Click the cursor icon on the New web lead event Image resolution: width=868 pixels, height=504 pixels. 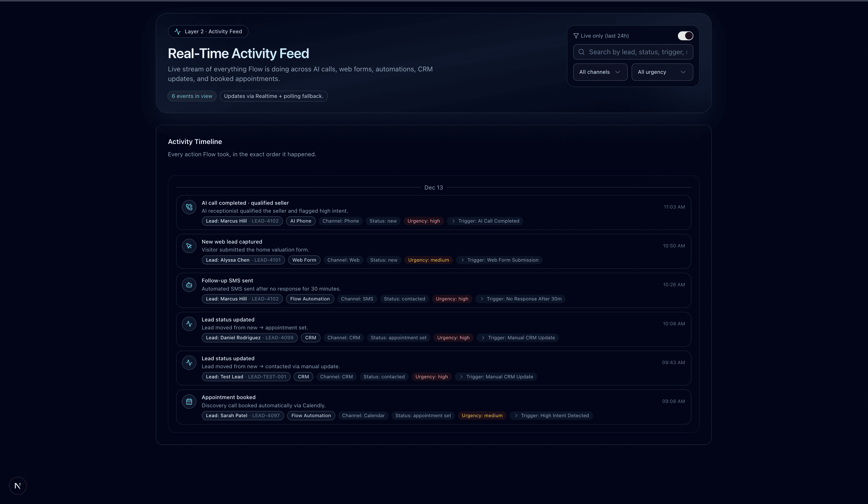tap(189, 245)
